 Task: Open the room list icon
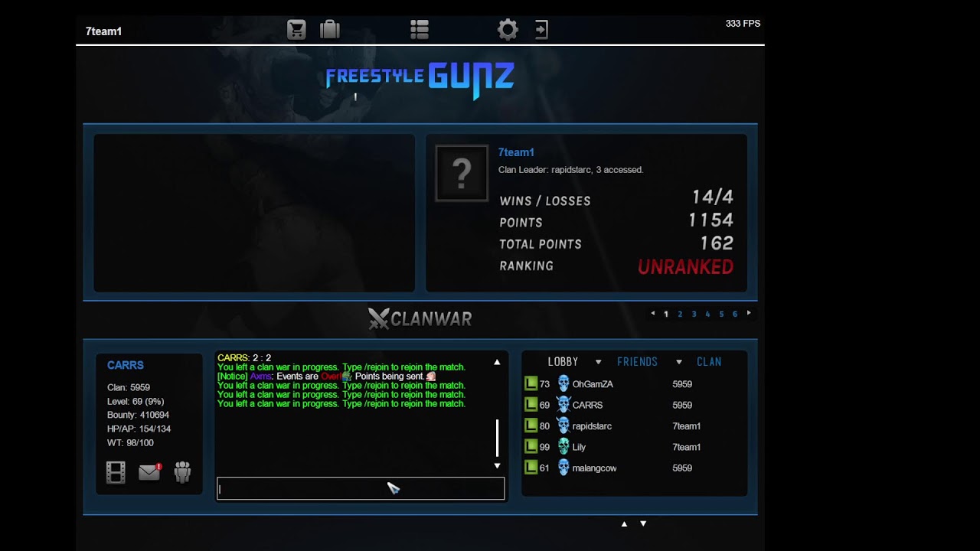[420, 30]
